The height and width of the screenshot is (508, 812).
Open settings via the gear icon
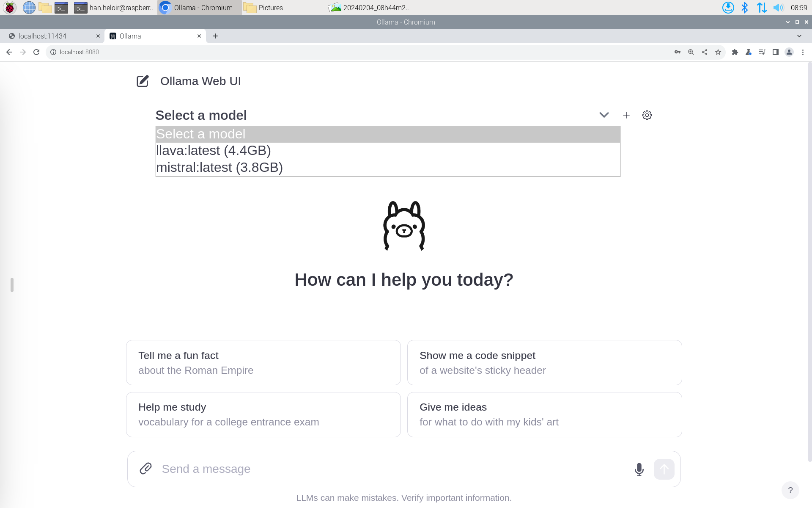coord(647,115)
